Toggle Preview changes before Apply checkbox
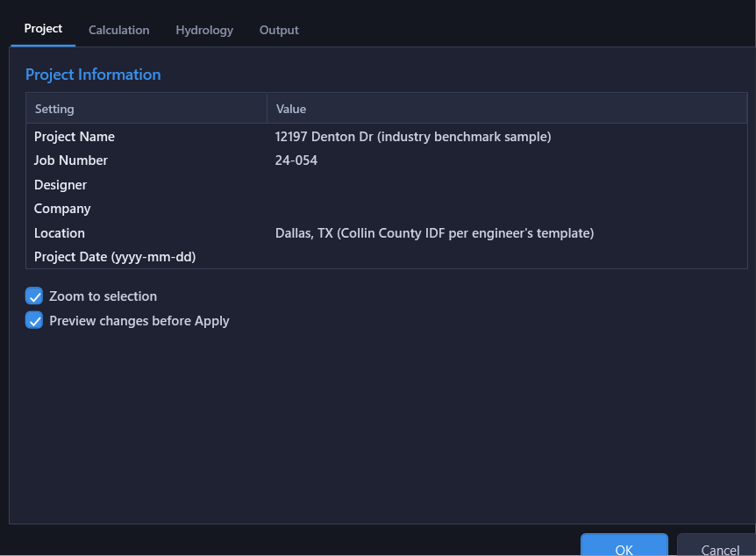This screenshot has width=756, height=556. point(34,321)
